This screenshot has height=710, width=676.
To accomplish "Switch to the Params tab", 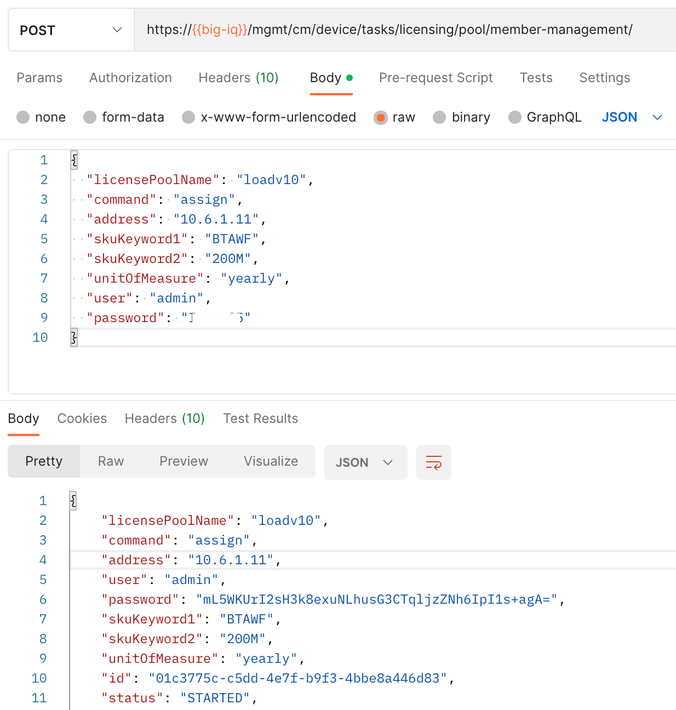I will tap(40, 78).
